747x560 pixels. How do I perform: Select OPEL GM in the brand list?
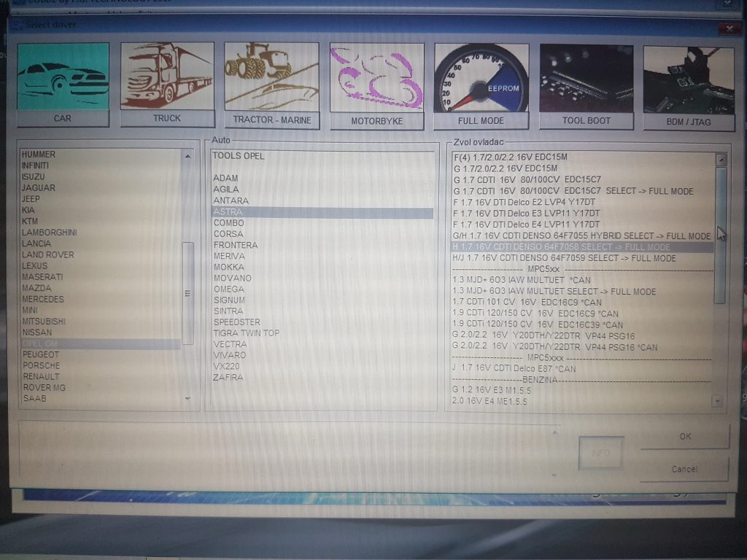tap(101, 344)
